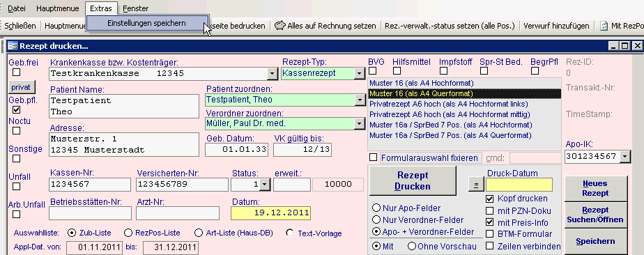Viewport: 644px width, 255px height.
Task: Toggle the Unfall checkbox
Action: pyautogui.click(x=17, y=187)
